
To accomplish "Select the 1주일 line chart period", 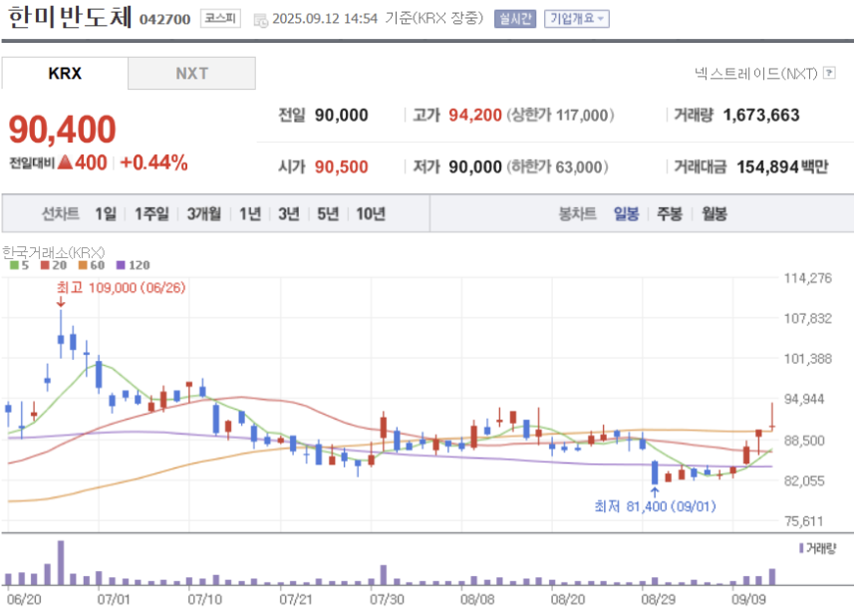I will point(151,213).
